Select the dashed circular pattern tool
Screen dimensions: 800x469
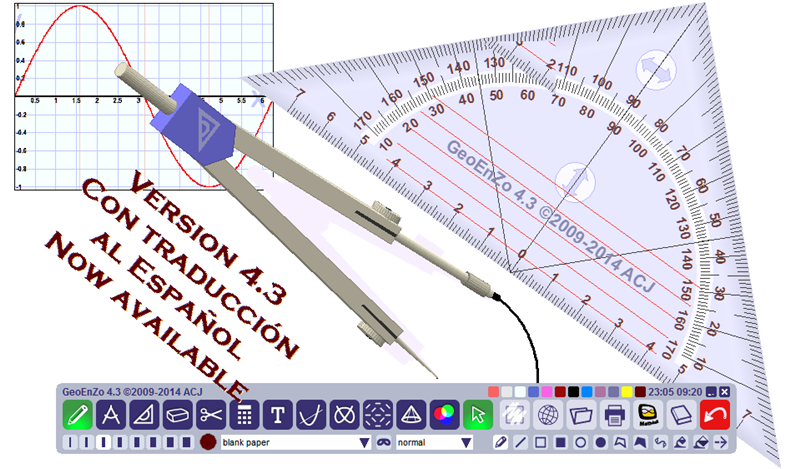378,414
